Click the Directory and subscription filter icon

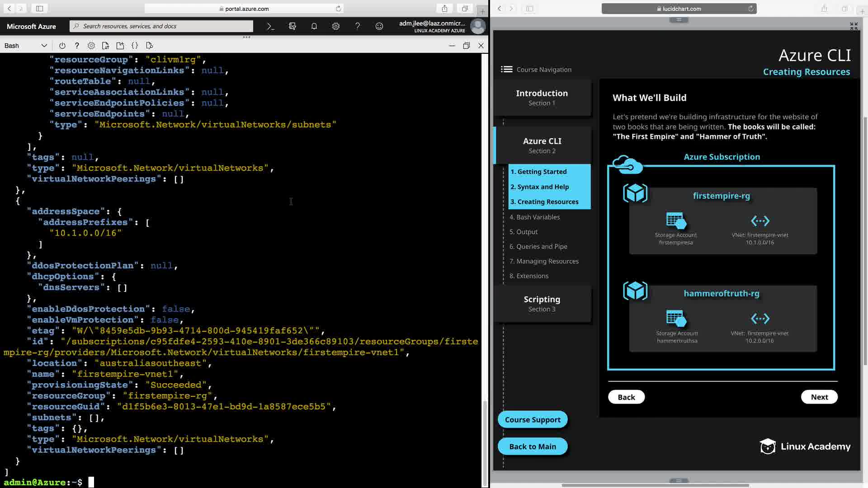(x=292, y=26)
